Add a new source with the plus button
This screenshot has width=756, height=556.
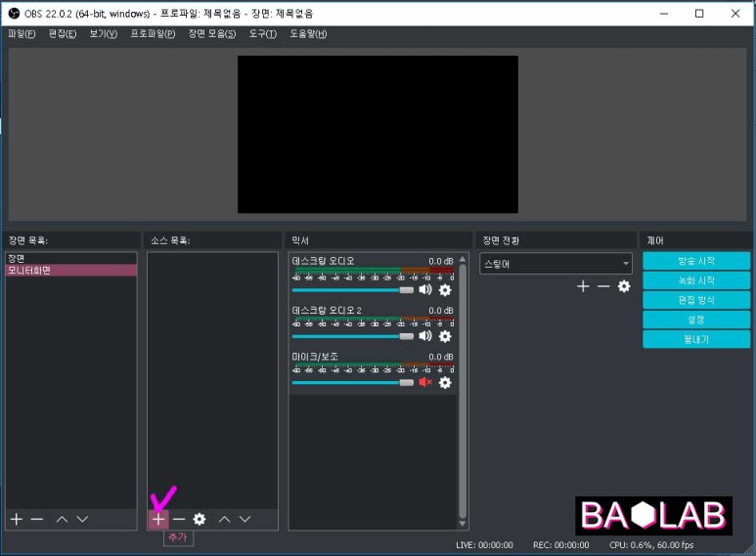(158, 520)
